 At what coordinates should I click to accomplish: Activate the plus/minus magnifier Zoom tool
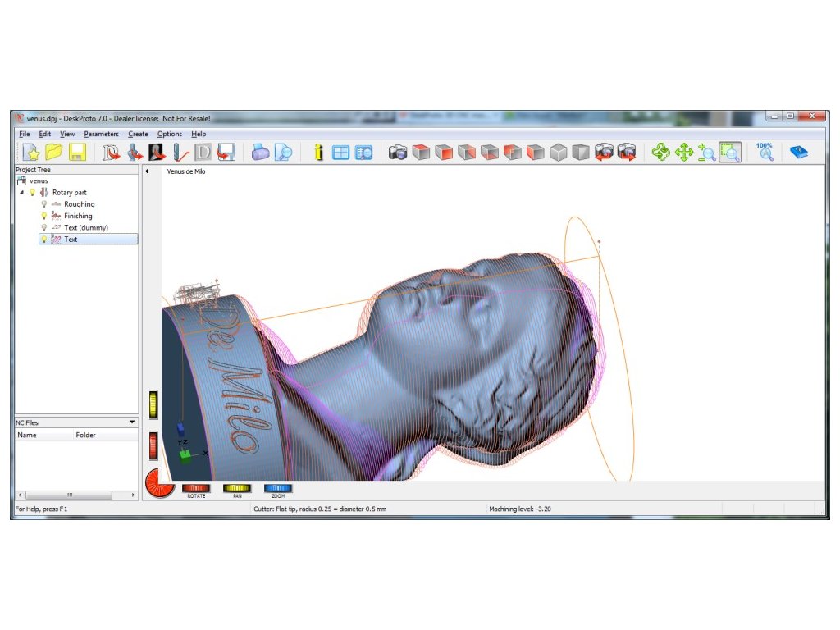(x=707, y=153)
